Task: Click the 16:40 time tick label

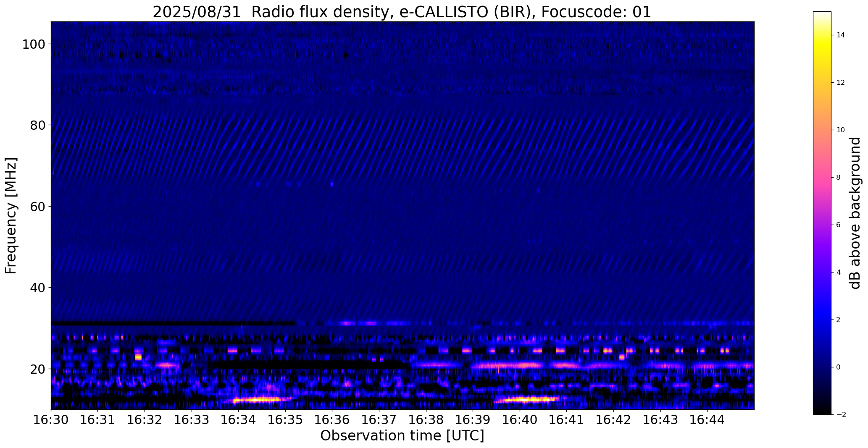Action: pos(520,419)
